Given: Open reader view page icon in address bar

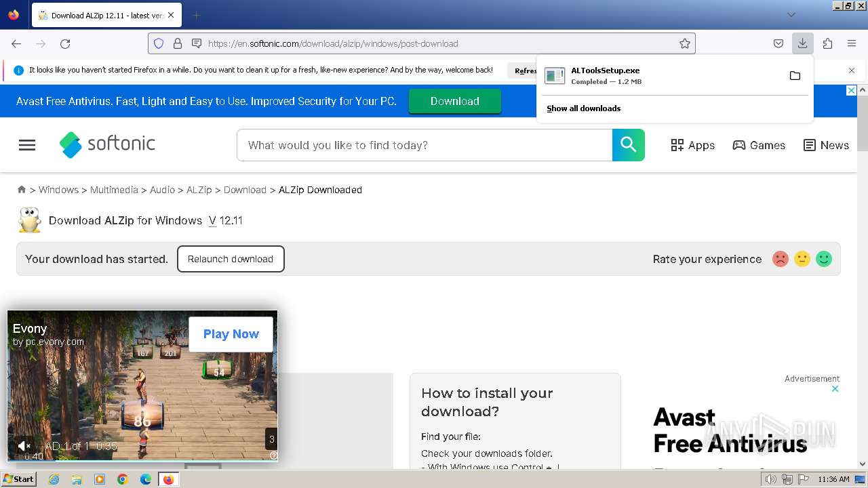Looking at the screenshot, I should pos(197,43).
